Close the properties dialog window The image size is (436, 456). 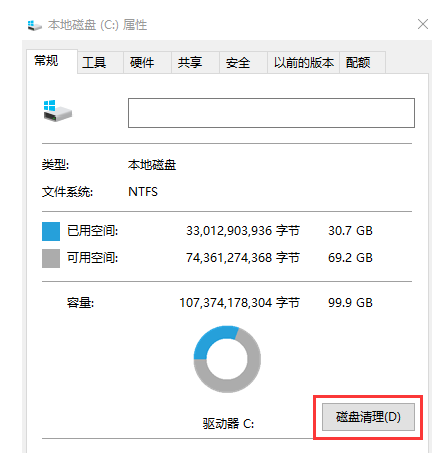pyautogui.click(x=423, y=24)
